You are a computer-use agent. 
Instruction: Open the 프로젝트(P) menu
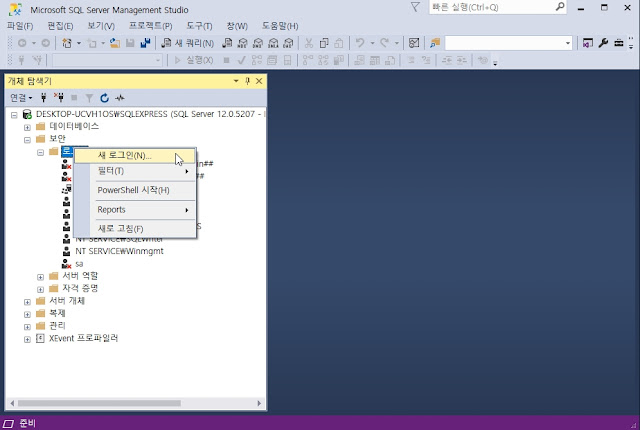[x=150, y=26]
